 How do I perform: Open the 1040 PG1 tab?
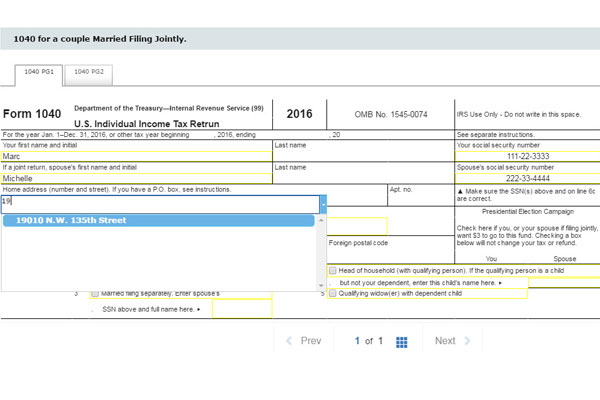pos(39,75)
